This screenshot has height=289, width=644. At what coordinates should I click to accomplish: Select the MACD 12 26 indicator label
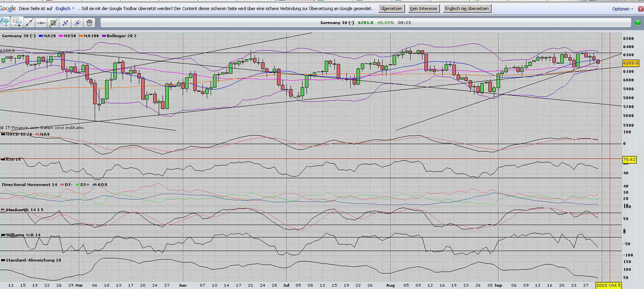(x=19, y=134)
